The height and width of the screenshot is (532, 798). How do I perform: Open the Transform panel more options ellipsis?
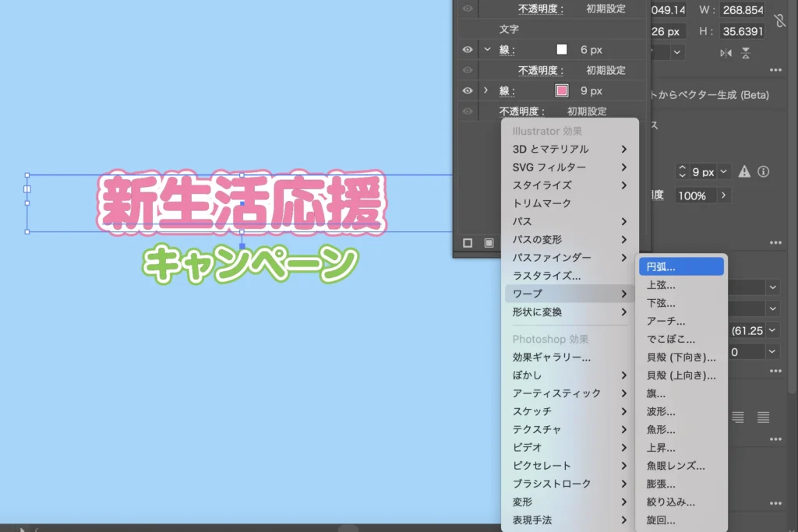tap(775, 70)
